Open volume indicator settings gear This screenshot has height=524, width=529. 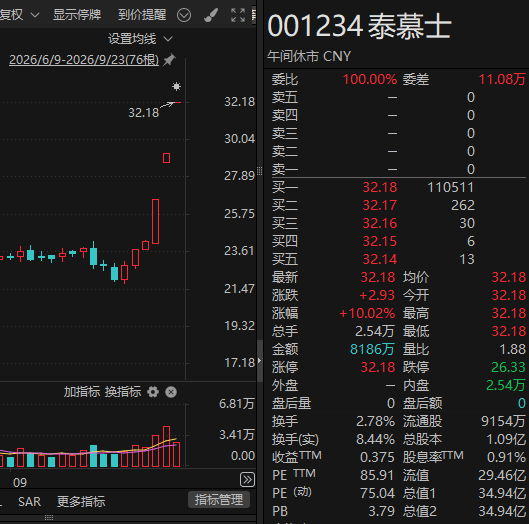[153, 392]
